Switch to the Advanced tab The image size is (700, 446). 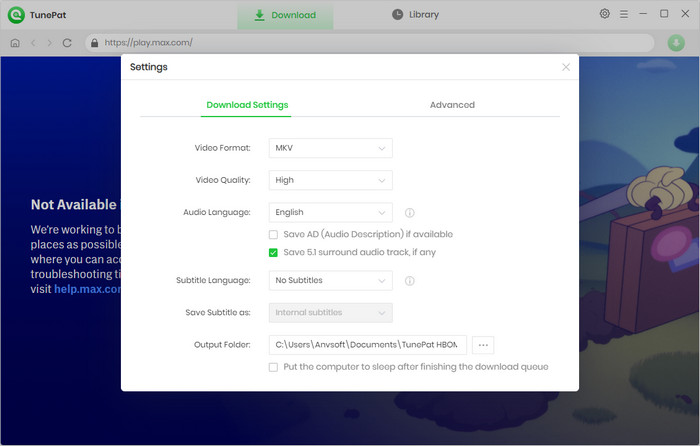click(452, 105)
